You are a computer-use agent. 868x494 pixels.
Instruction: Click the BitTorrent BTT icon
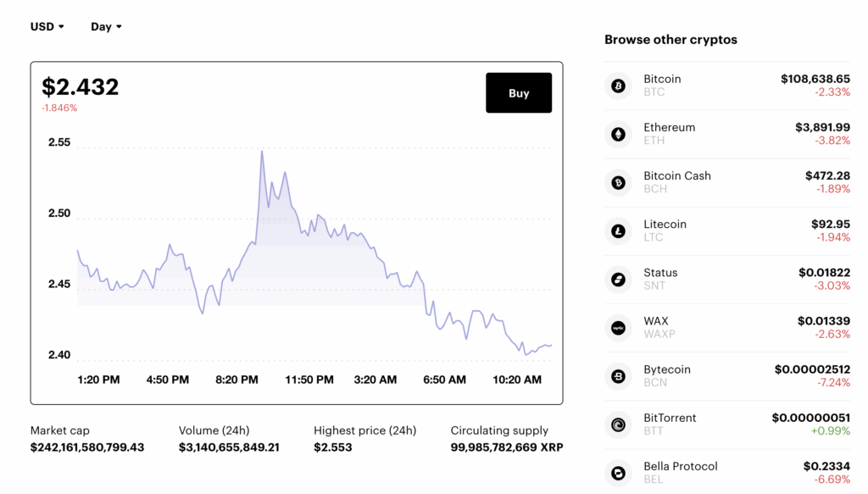pos(617,425)
